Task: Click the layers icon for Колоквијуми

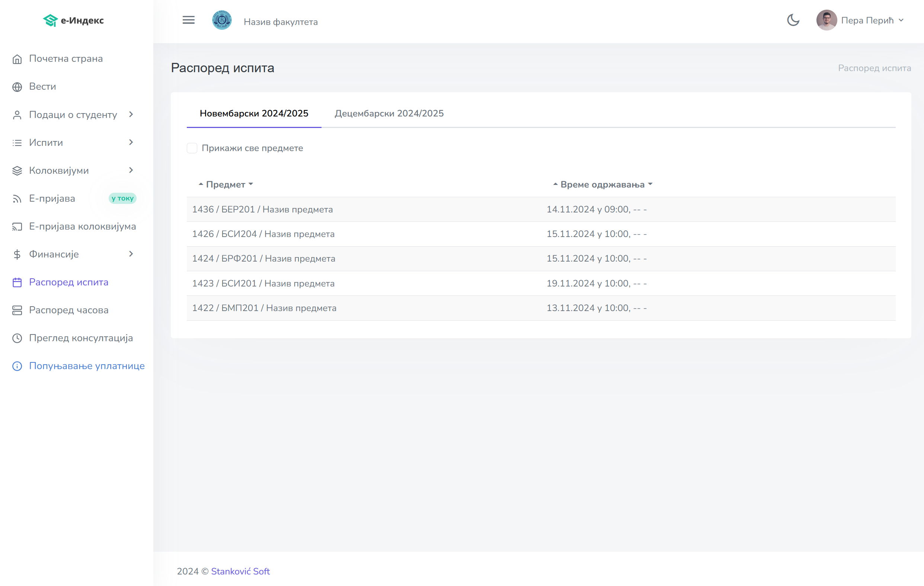Action: [x=17, y=171]
